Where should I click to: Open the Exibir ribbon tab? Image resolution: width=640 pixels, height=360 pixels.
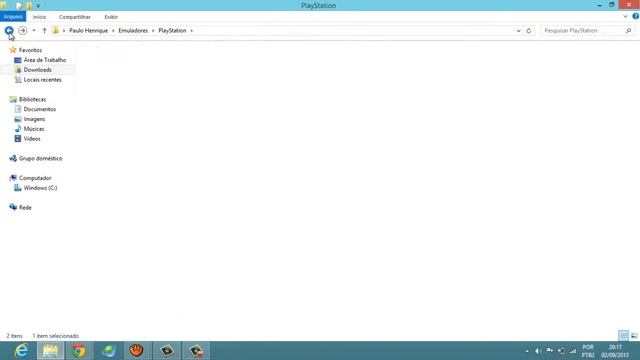[111, 17]
